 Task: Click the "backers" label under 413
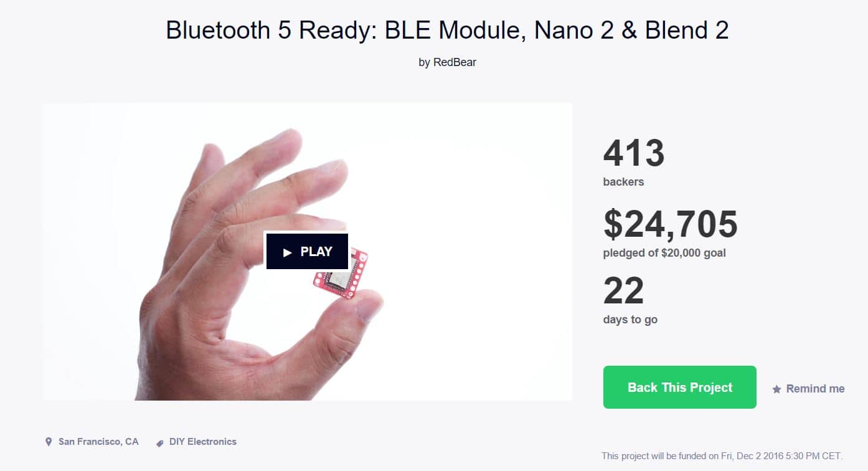(x=623, y=182)
